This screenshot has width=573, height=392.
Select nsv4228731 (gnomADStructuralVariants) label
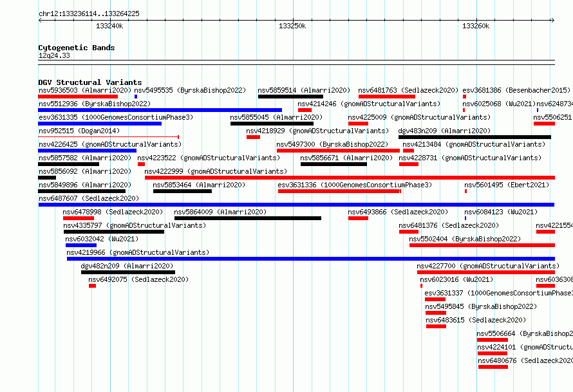pos(470,158)
